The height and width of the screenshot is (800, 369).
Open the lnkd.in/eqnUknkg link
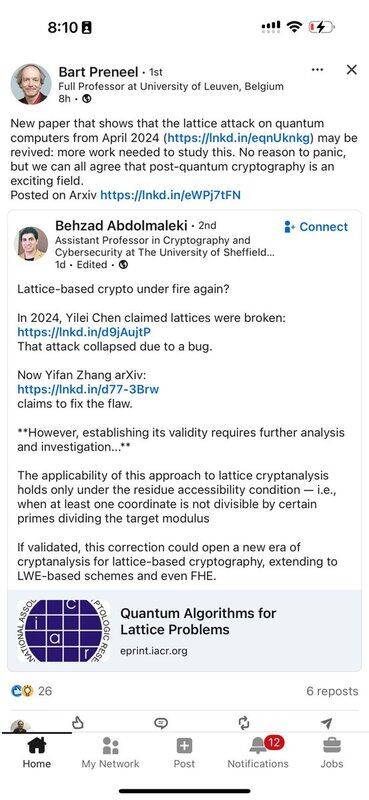[240, 138]
